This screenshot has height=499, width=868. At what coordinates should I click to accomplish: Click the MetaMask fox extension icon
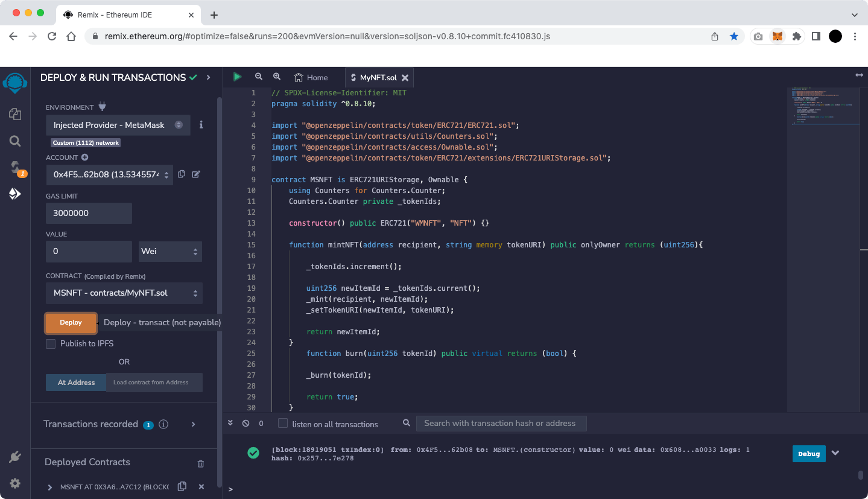[x=778, y=36]
